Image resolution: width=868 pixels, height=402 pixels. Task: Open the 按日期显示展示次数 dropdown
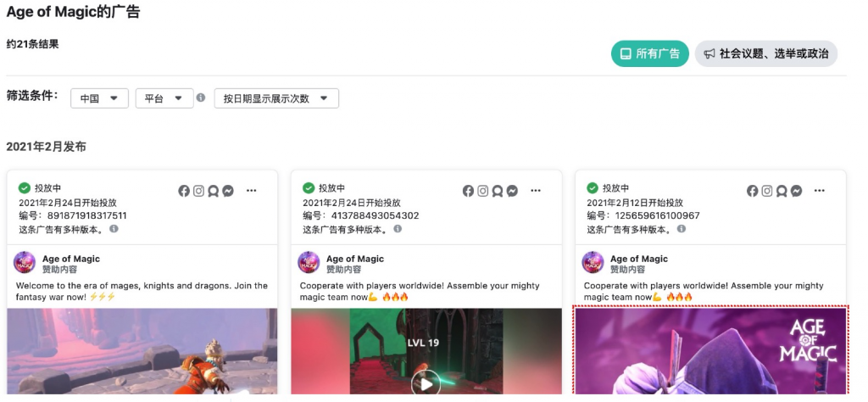click(x=276, y=98)
